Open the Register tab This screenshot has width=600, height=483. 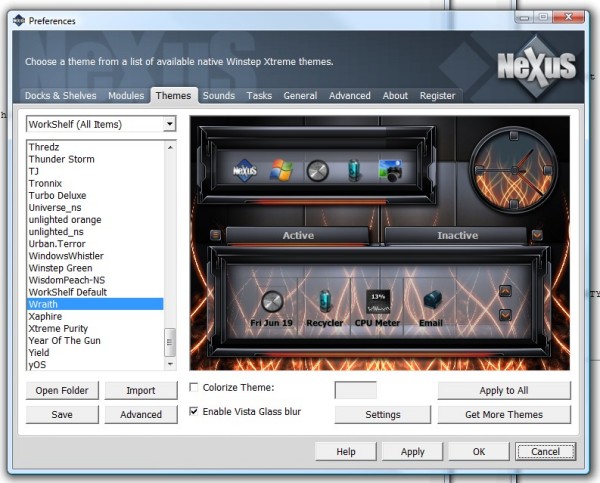[x=437, y=95]
